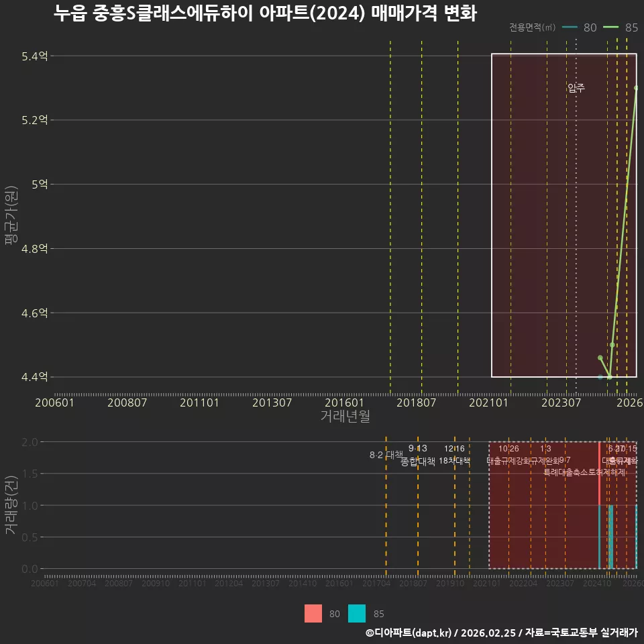Screen dimensions: 644x644
Task: Click the red 80 volume bar
Action: coord(600,474)
